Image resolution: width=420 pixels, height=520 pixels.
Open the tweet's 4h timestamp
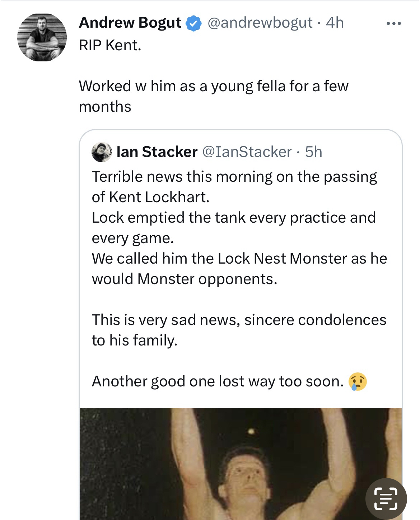click(335, 23)
